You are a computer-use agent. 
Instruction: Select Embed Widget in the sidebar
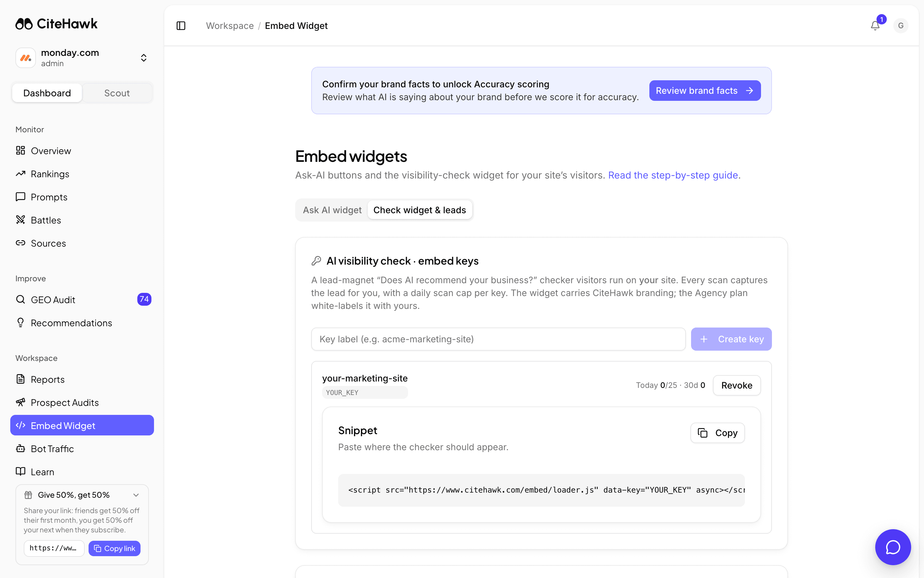(82, 425)
